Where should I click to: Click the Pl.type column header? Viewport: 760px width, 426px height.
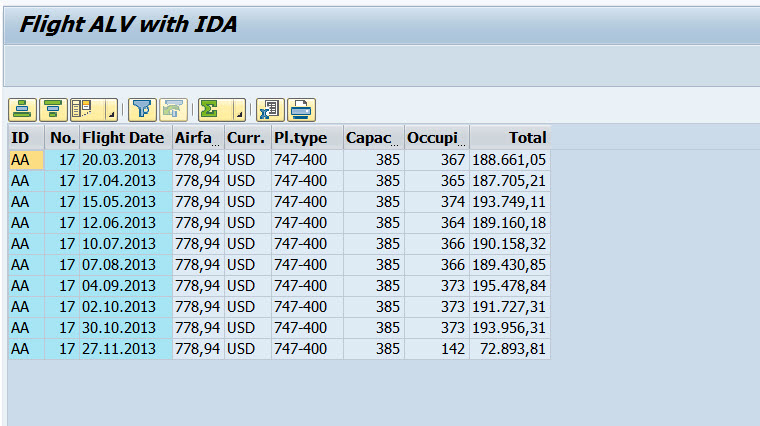tap(306, 138)
